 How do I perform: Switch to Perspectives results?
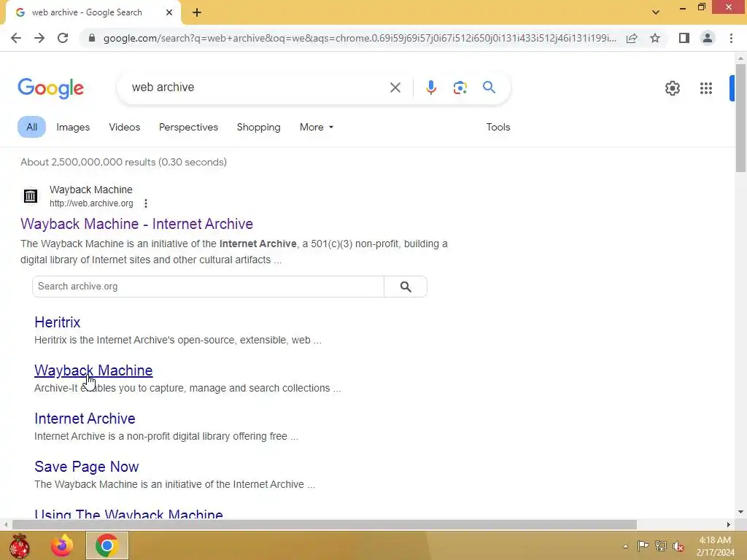click(188, 127)
